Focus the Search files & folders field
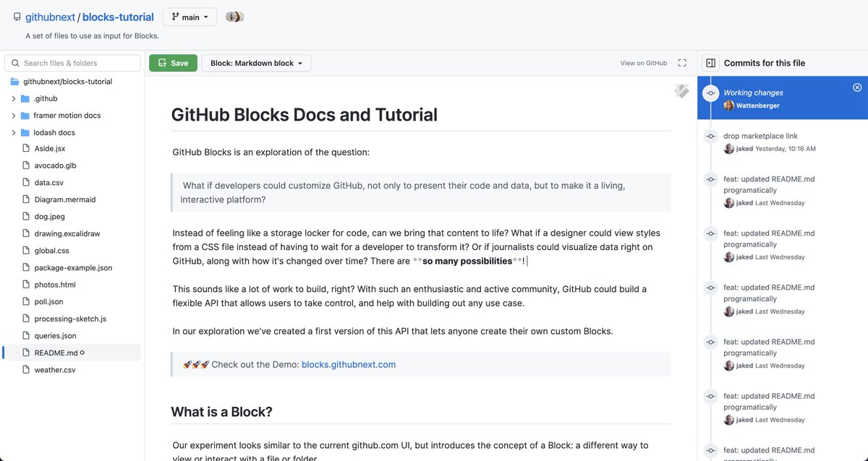The image size is (868, 461). 72,63
